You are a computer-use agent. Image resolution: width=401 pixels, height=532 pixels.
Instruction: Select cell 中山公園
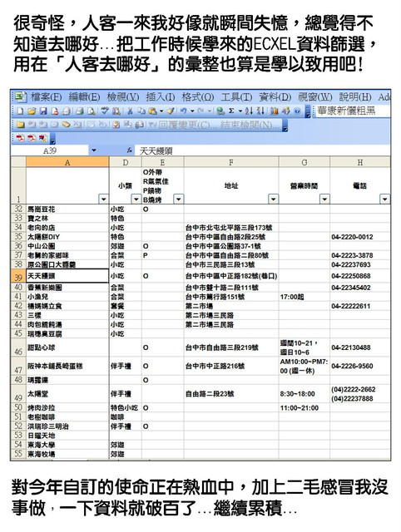[x=67, y=246]
